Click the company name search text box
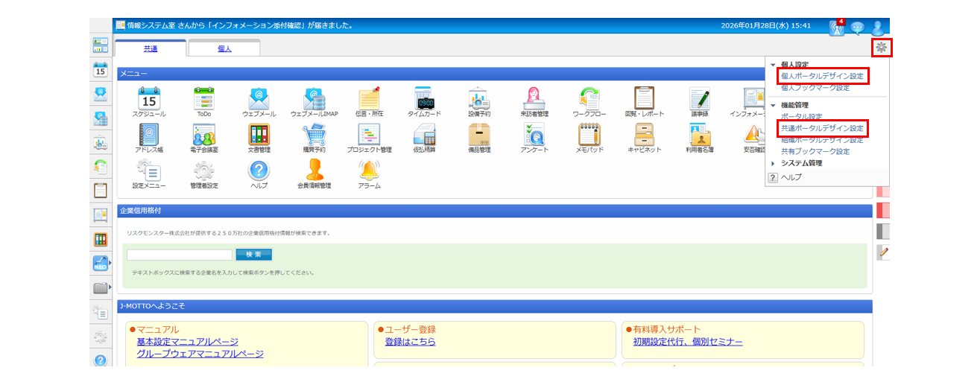This screenshot has width=980, height=385. tap(179, 255)
